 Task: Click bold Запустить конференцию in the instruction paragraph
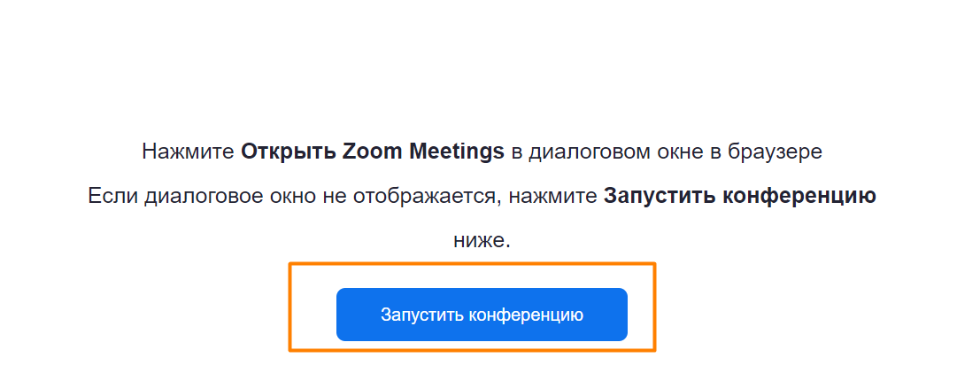click(739, 196)
